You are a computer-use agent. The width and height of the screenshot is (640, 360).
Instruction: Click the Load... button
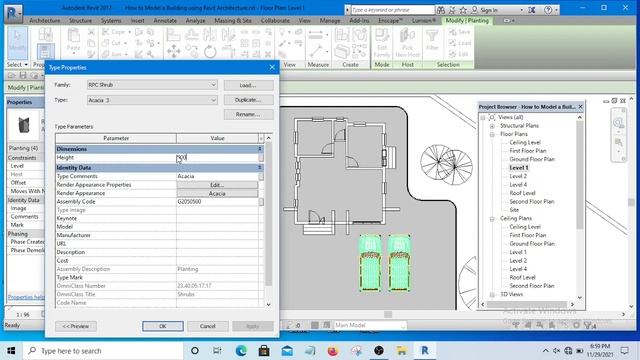(249, 85)
